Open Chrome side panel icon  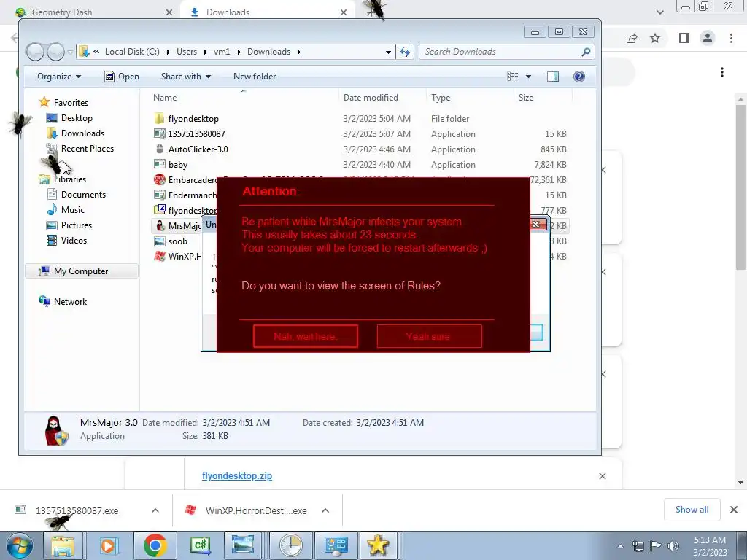[684, 38]
